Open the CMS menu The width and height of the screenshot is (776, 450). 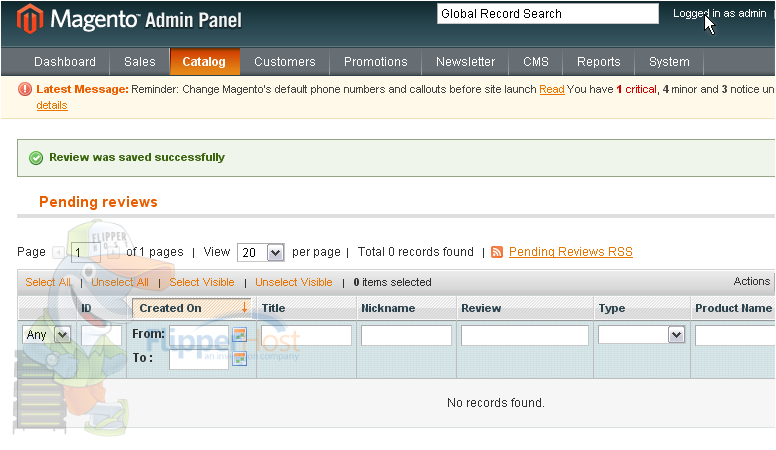tap(536, 62)
